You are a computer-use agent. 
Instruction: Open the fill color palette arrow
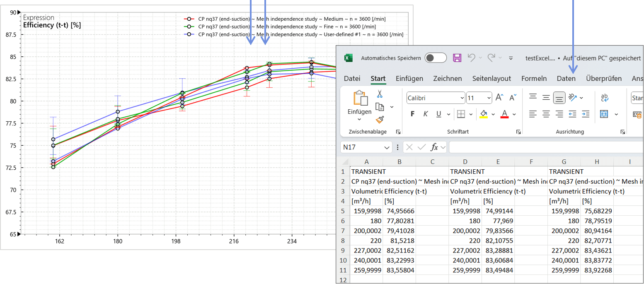(493, 114)
